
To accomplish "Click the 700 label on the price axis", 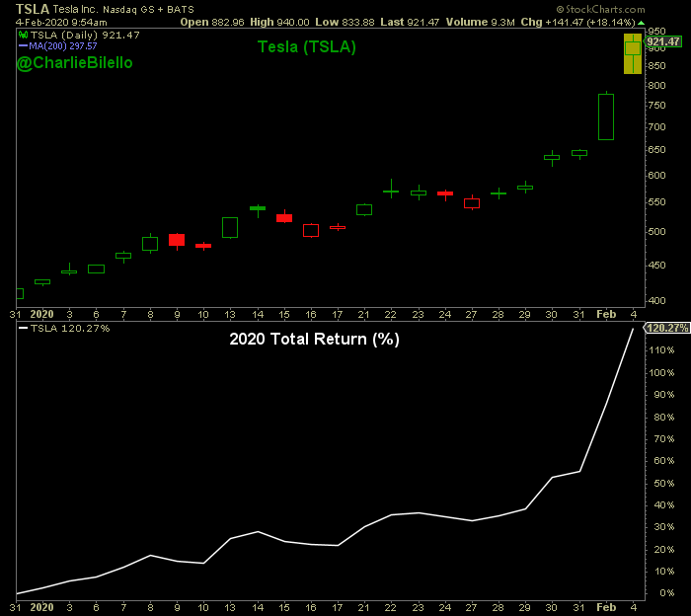I will coord(656,127).
